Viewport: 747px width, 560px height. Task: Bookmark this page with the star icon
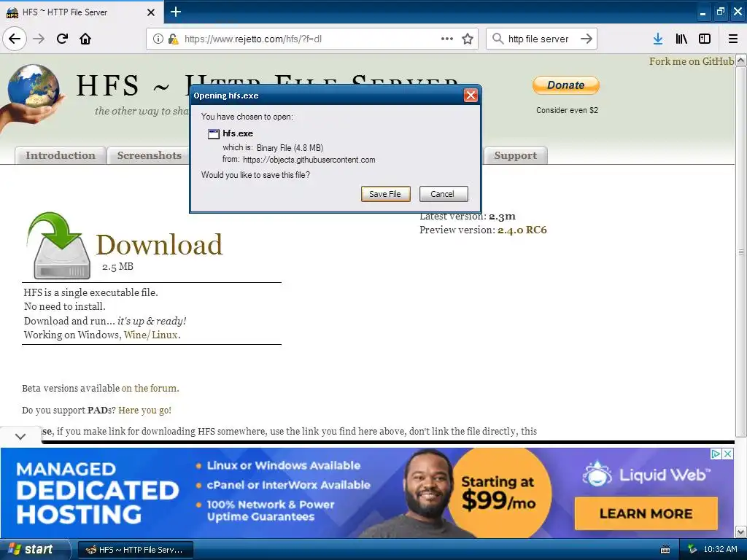(468, 39)
